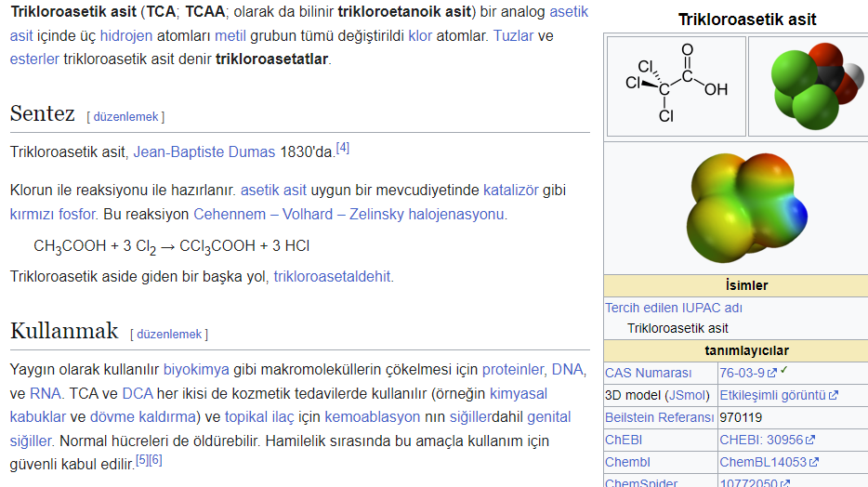Follow the 'hidrojen' link
Viewport: 868px width, 487px height.
pyautogui.click(x=126, y=36)
